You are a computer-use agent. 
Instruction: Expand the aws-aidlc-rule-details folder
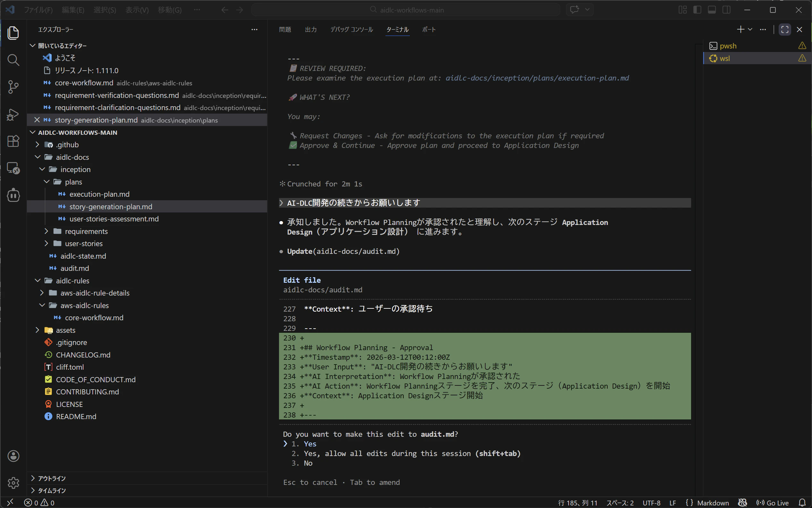[42, 293]
